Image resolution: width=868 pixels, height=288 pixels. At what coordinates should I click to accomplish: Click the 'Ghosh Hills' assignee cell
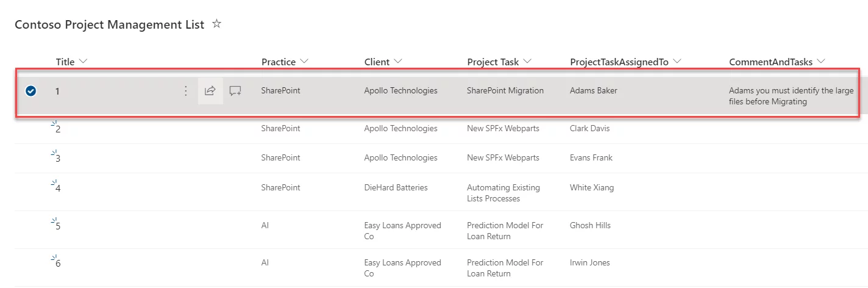(x=590, y=225)
